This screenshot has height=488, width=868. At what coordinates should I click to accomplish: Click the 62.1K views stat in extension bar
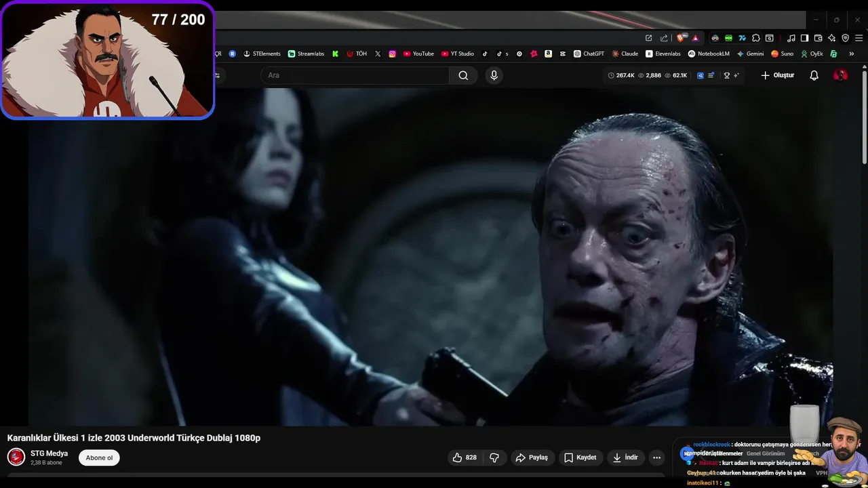tap(675, 75)
